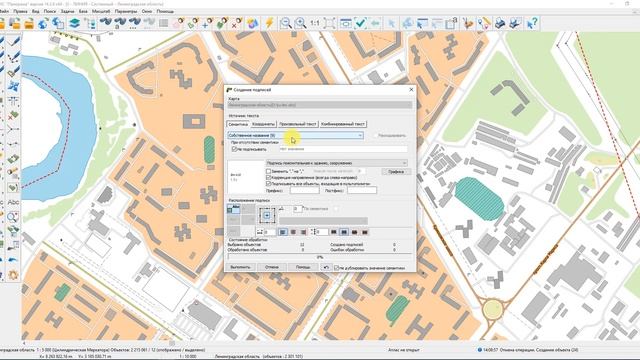Close the label creation dialog

click(411, 89)
